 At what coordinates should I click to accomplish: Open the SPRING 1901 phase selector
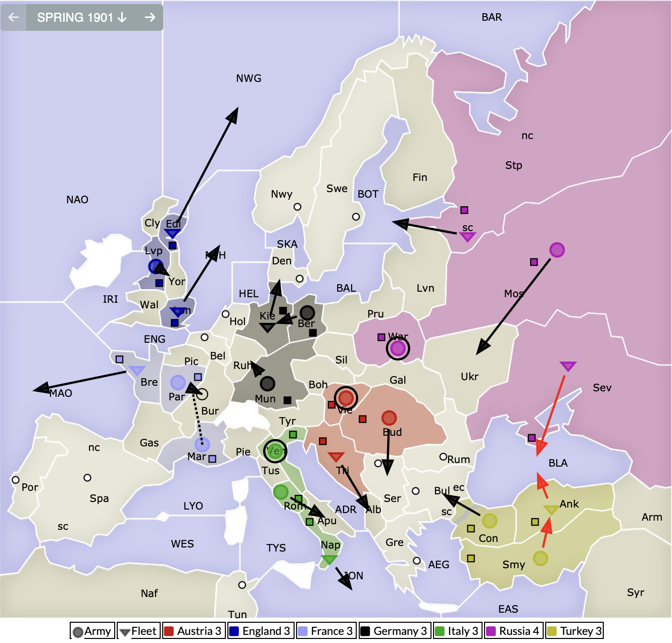coord(82,17)
